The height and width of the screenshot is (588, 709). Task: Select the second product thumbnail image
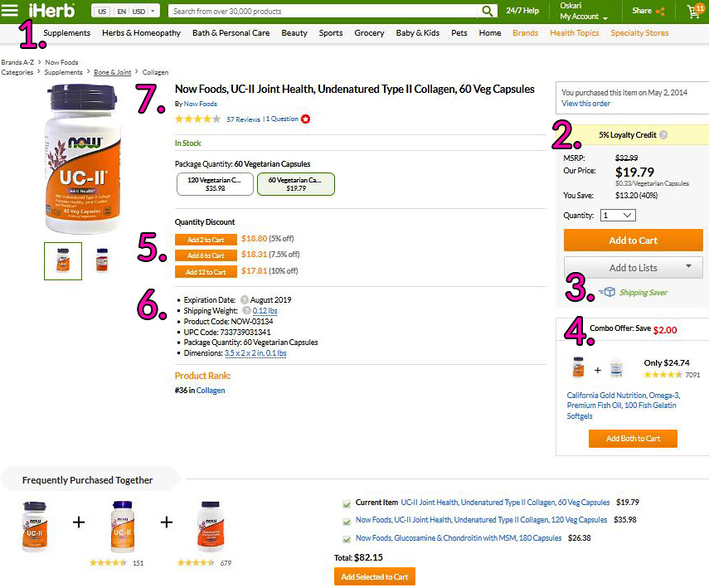(102, 260)
